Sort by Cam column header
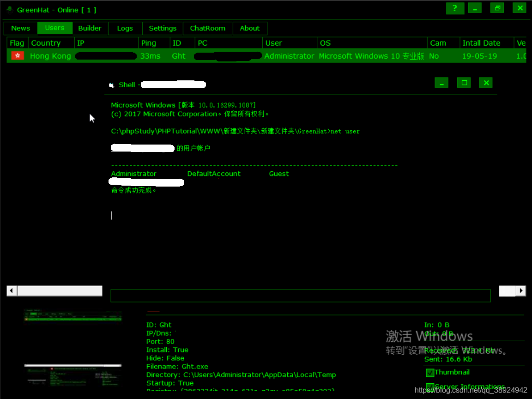Screen dimensions: 532x399 [x=443, y=43]
